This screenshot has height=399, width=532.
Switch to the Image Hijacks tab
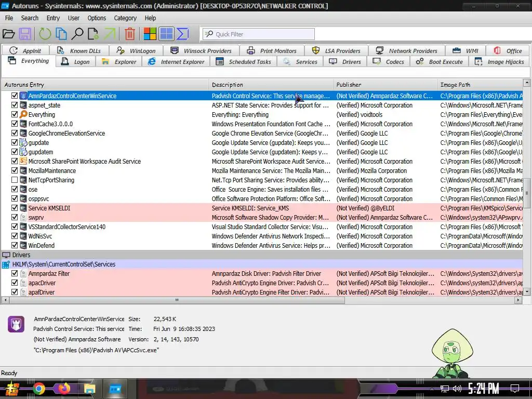[x=499, y=62]
